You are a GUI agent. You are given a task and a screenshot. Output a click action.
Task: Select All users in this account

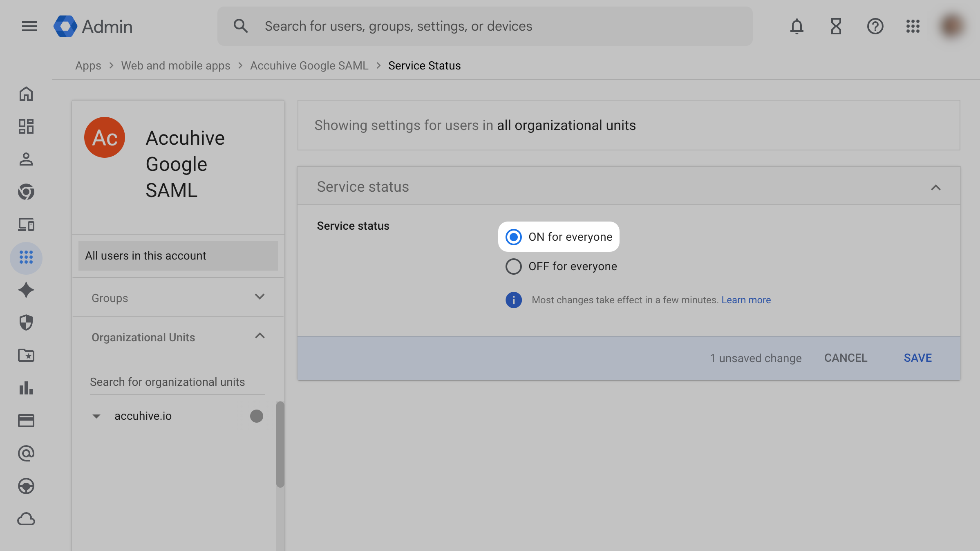tap(178, 256)
